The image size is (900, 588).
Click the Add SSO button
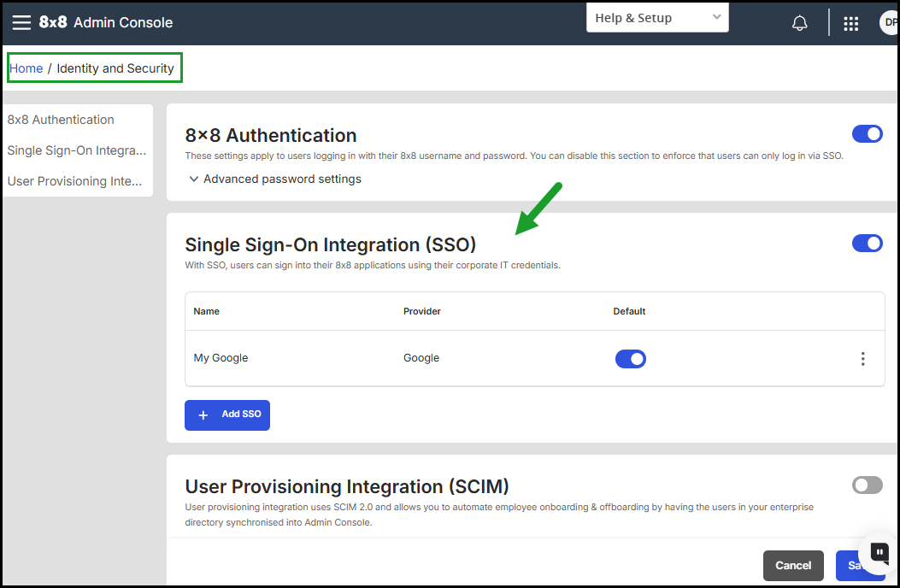(x=227, y=415)
